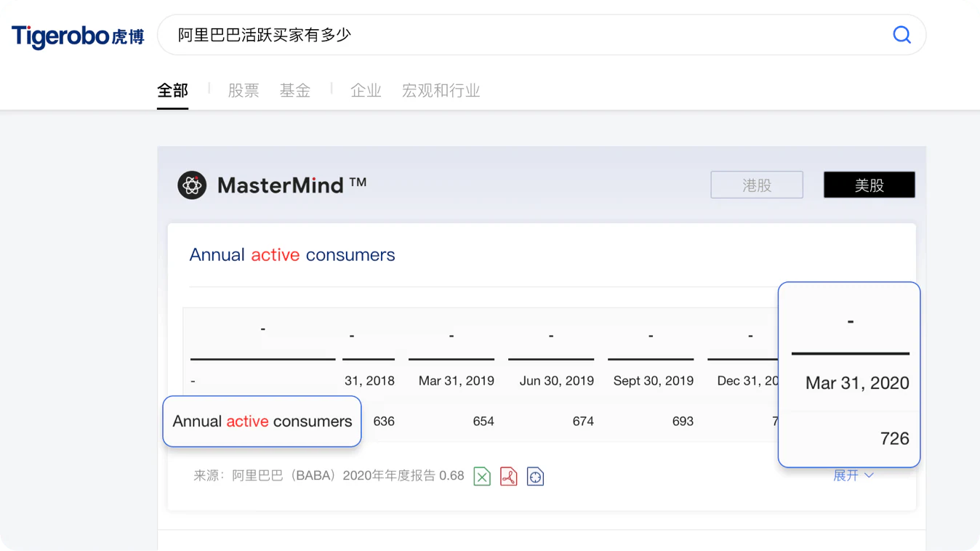
Task: Click the chevron next to 展开
Action: click(x=869, y=475)
